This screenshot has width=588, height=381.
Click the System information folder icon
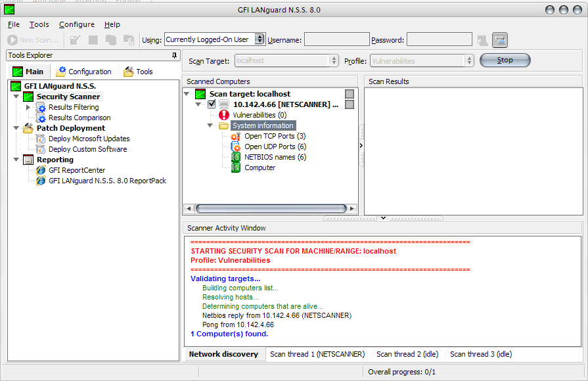click(x=224, y=125)
